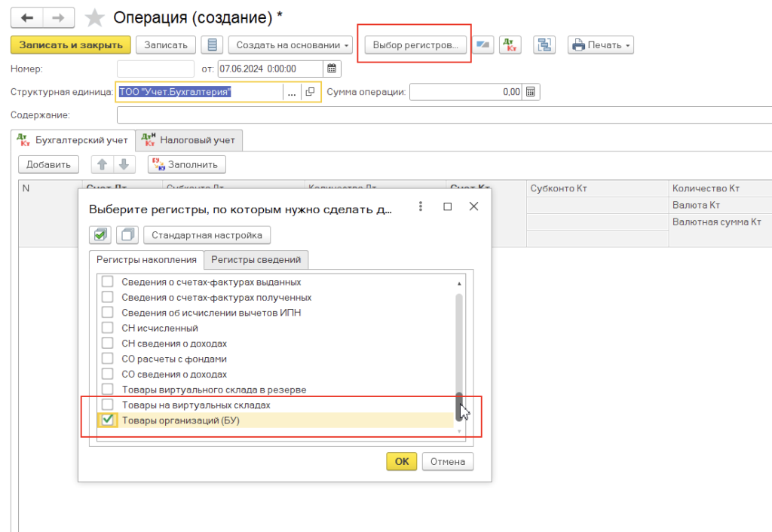This screenshot has height=532, width=772.
Task: Click the Стандартная настройка button
Action: click(207, 235)
